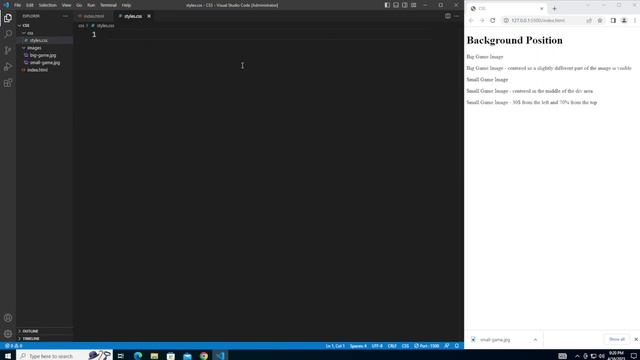Open the Search view in the activity bar
Viewport: 640px width, 360px height.
(8, 34)
